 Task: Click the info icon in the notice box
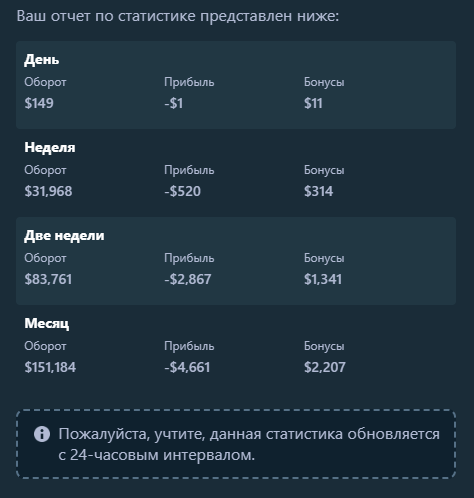42,434
